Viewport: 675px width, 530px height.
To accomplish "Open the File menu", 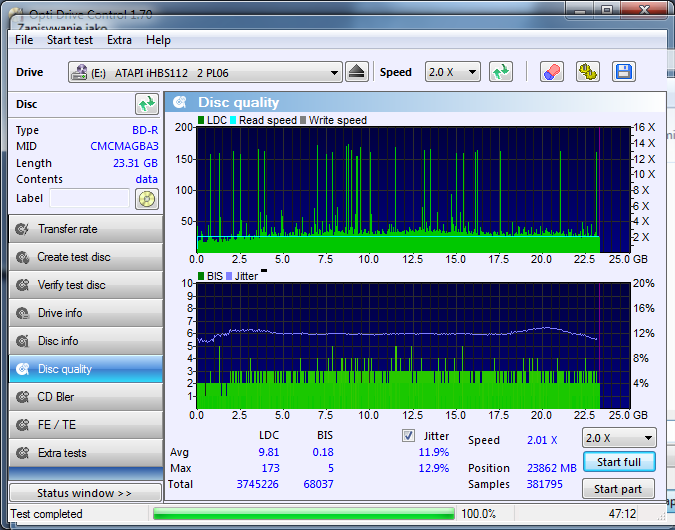I will coord(24,40).
